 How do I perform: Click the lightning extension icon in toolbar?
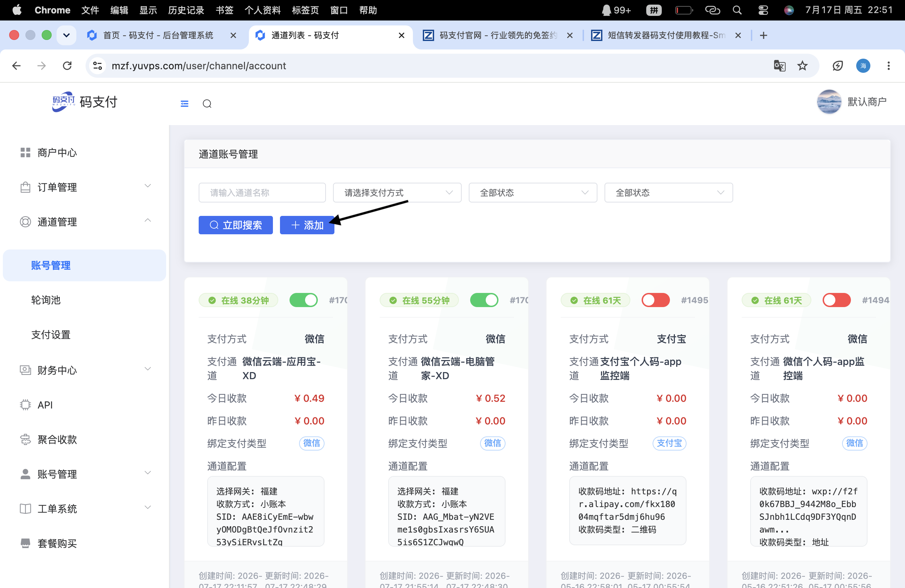[838, 66]
